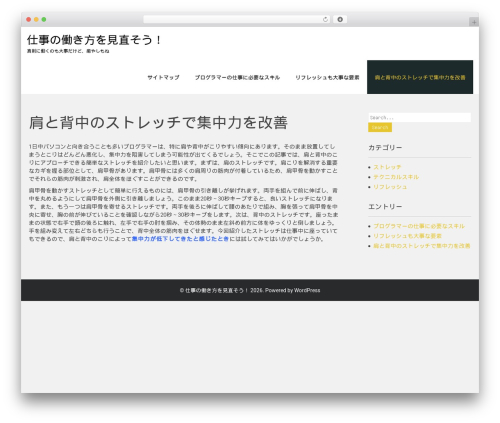Open the ストレッチ category link
Viewport: 500px width, 423px height.
point(387,167)
